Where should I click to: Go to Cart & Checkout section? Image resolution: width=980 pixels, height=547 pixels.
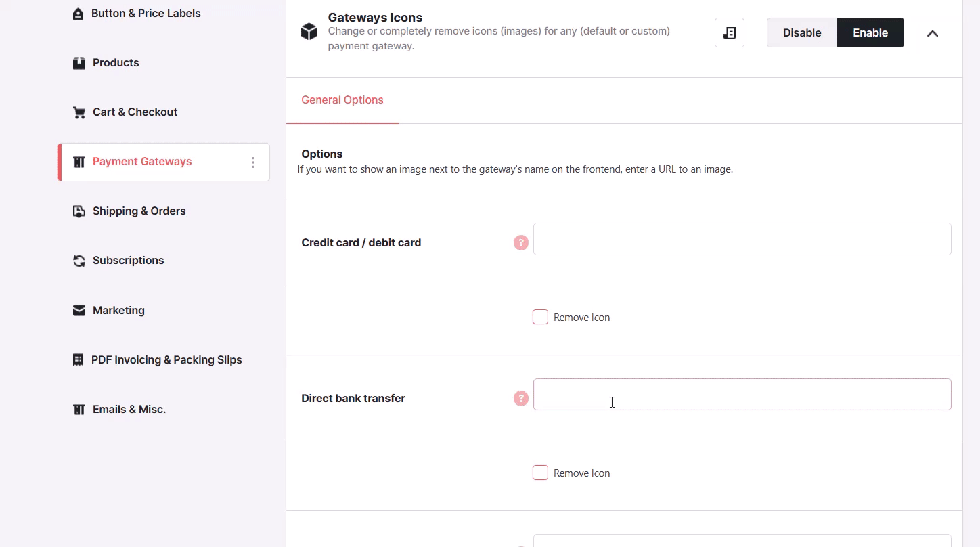(x=135, y=112)
